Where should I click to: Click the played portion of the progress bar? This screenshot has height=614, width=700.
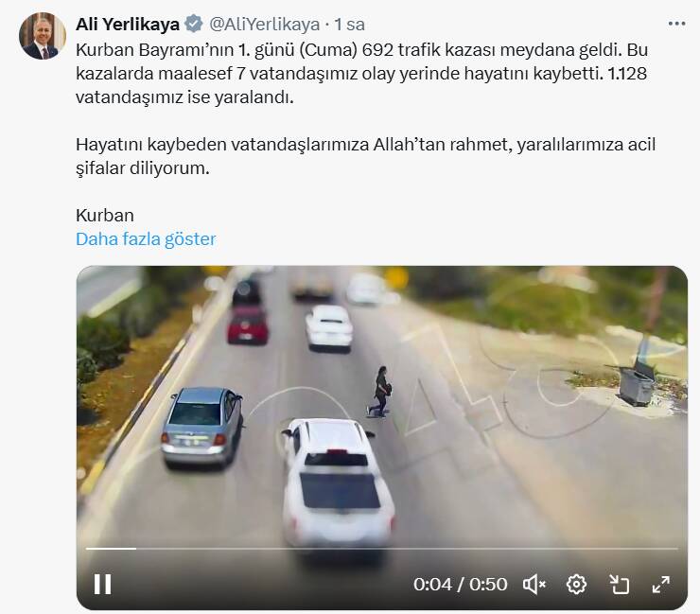(111, 548)
